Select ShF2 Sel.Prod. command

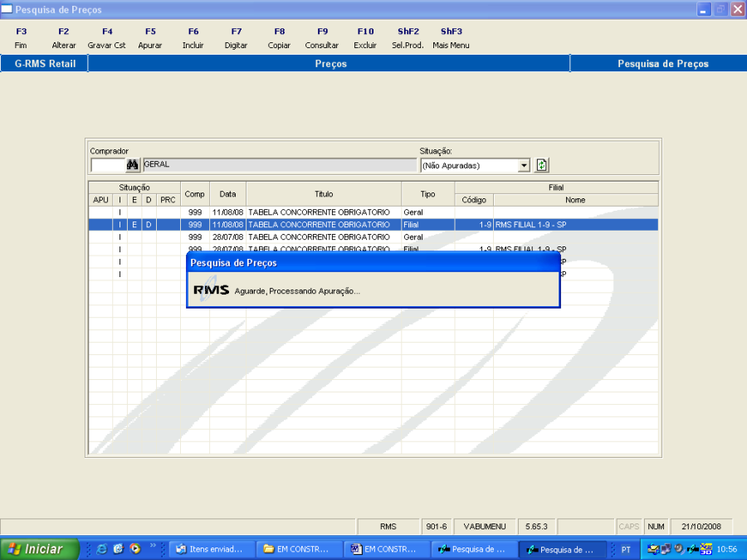click(x=408, y=38)
